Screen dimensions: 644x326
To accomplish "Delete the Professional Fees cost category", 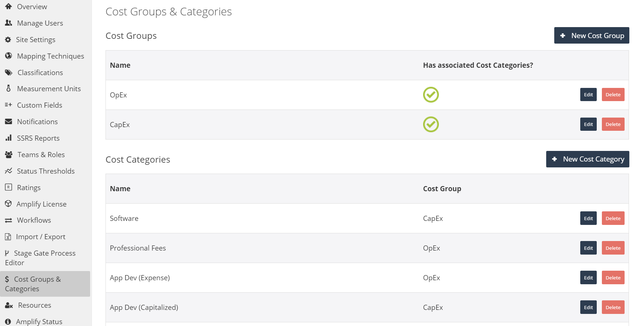I will click(x=613, y=248).
